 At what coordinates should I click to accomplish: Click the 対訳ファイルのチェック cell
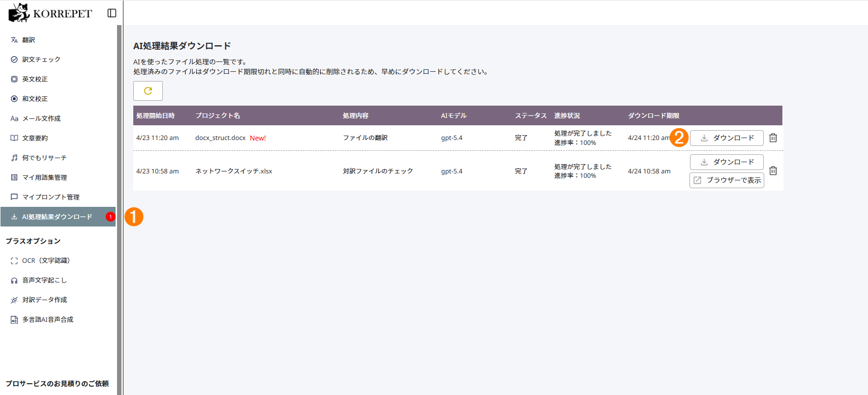pos(378,171)
